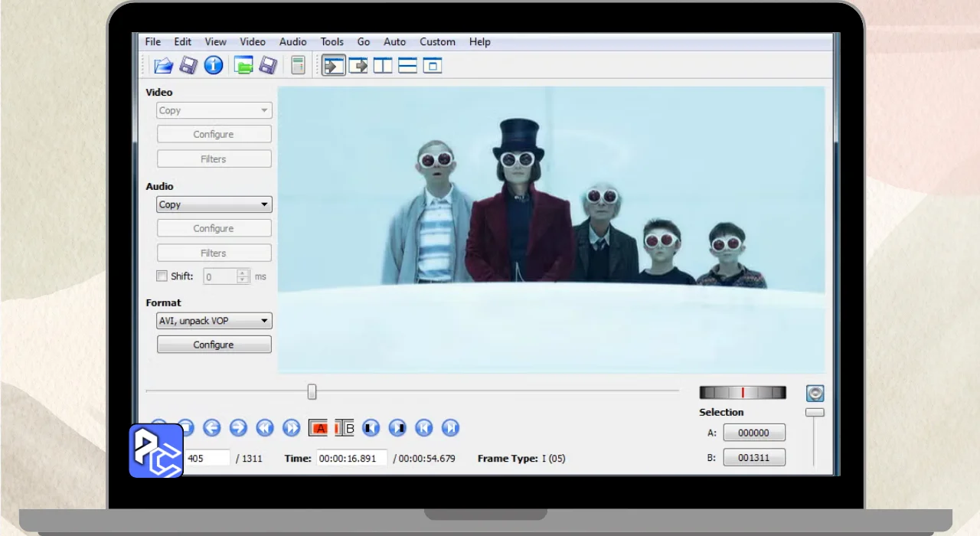Go to previous frame arrow button
Image resolution: width=980 pixels, height=536 pixels.
point(212,428)
